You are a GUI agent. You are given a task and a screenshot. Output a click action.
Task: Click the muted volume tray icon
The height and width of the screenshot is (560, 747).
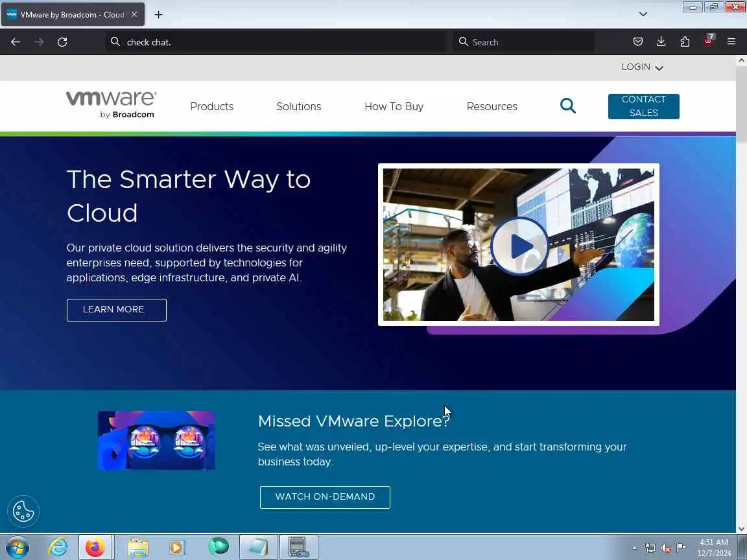666,548
